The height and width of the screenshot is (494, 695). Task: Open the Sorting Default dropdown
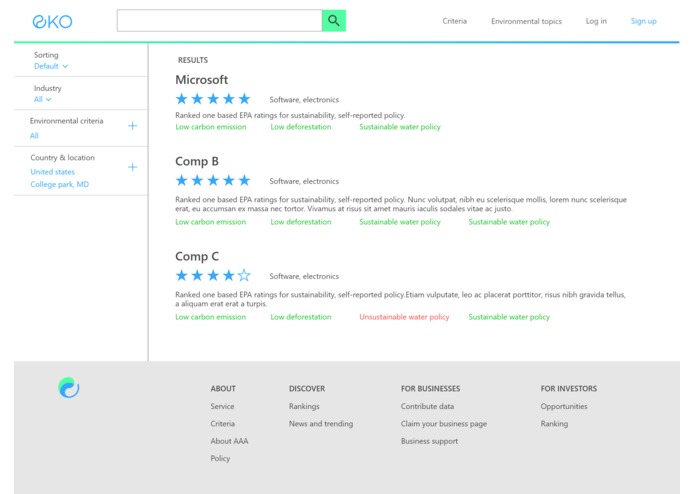(51, 66)
